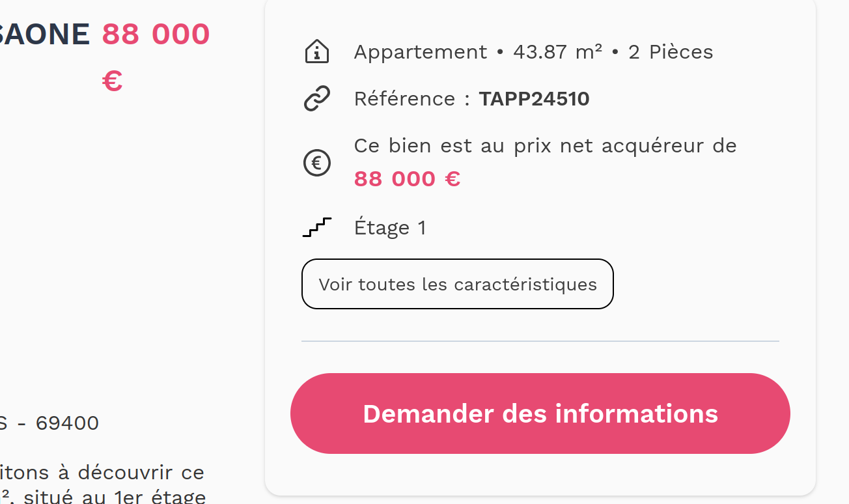The width and height of the screenshot is (849, 504).
Task: Click the large pink € symbol below heading
Action: (x=112, y=81)
